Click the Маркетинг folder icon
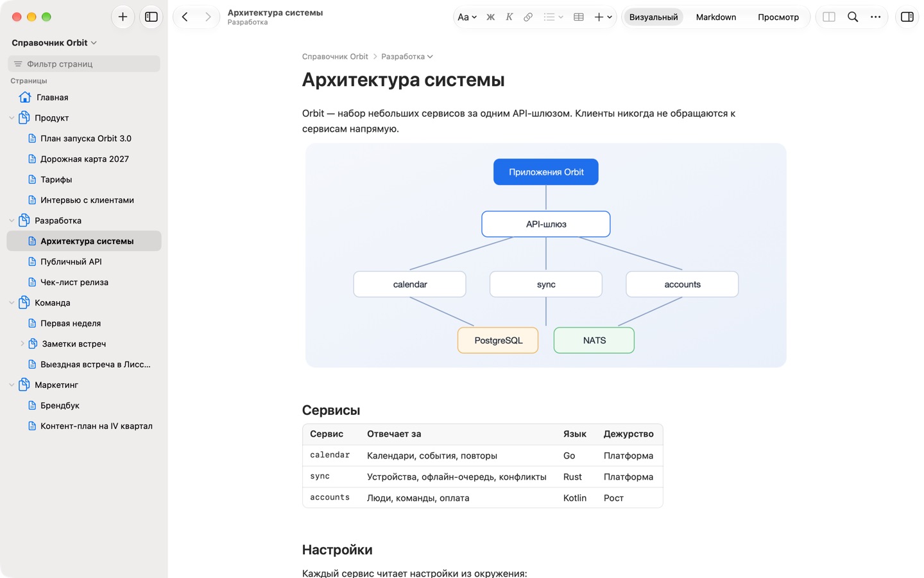 tap(24, 385)
